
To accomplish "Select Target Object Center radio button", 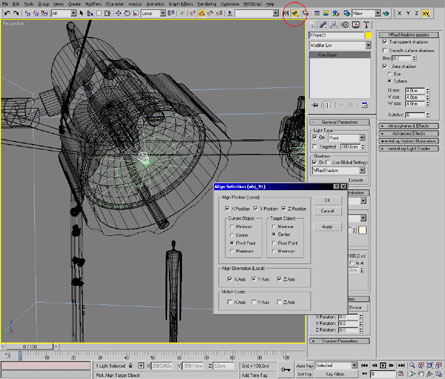I will 274,235.
